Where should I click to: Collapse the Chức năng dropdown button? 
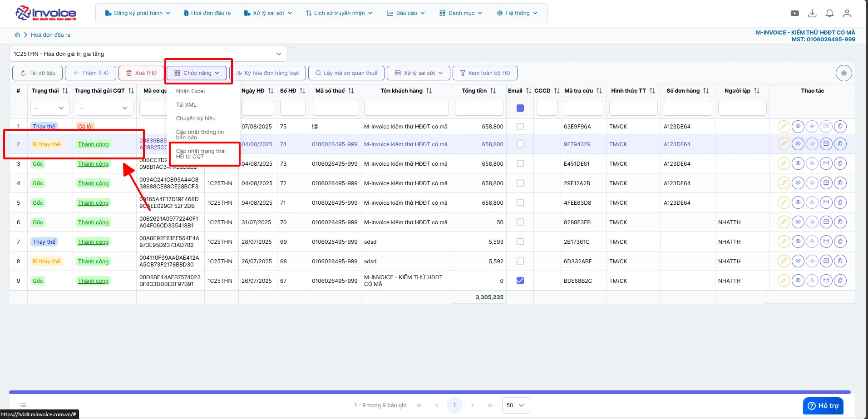click(197, 73)
